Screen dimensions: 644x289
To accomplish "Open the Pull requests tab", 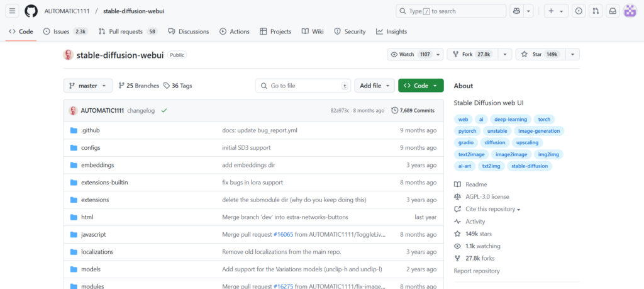I will pyautogui.click(x=128, y=31).
